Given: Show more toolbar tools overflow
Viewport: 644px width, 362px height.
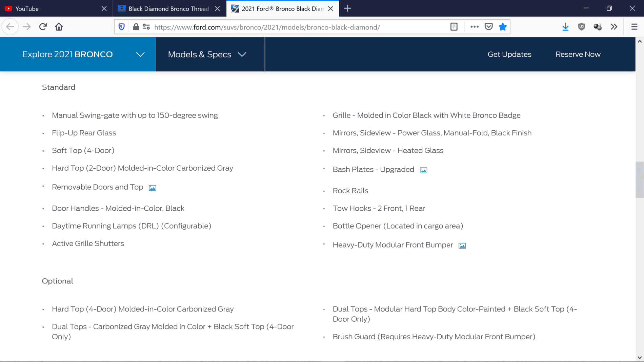Looking at the screenshot, I should [614, 27].
